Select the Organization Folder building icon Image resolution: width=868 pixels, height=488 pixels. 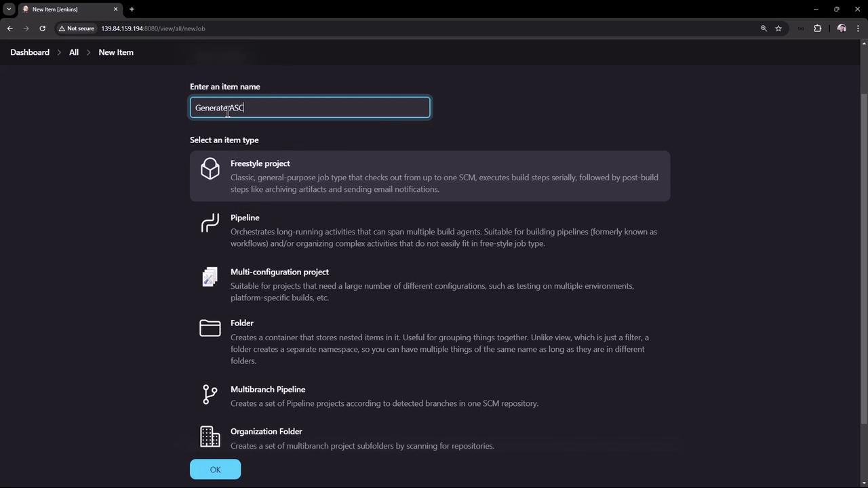point(210,436)
